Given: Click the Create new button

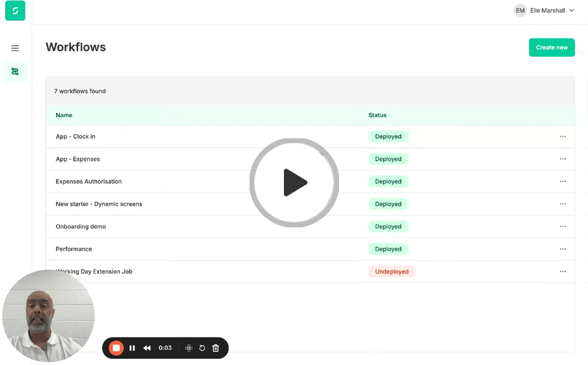Looking at the screenshot, I should pos(551,47).
